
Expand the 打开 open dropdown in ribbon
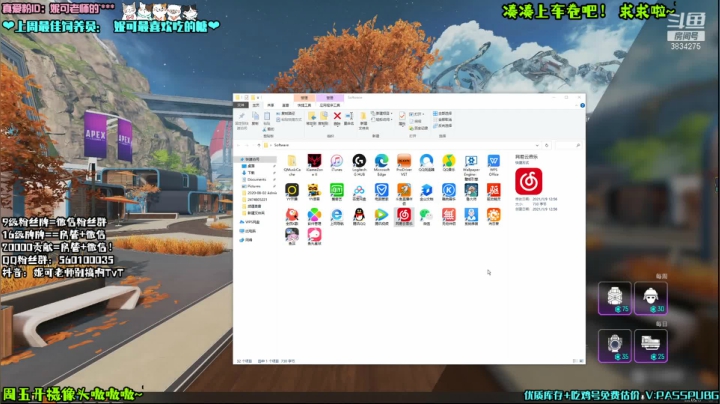point(416,114)
